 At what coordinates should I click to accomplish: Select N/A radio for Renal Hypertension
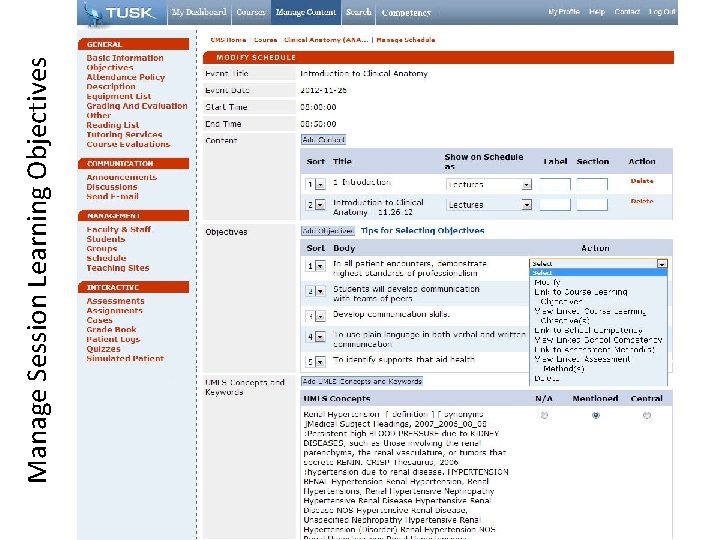click(544, 415)
